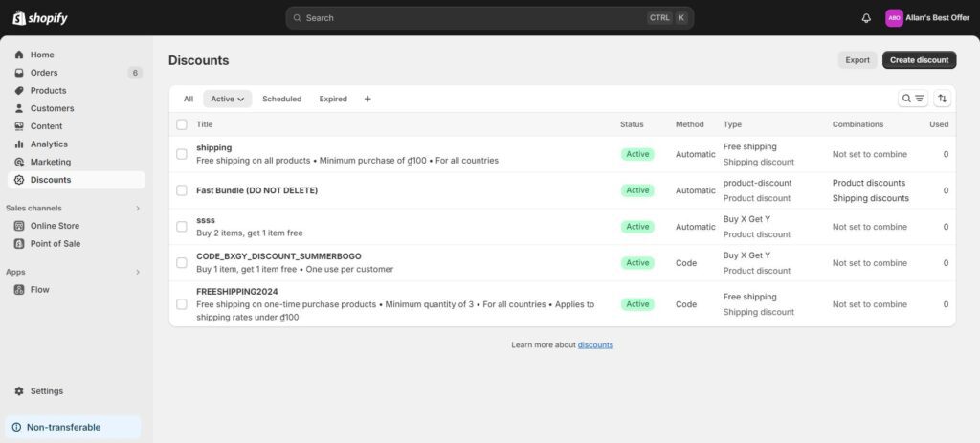Follow the discounts learn more link
Image resolution: width=980 pixels, height=443 pixels.
[595, 344]
